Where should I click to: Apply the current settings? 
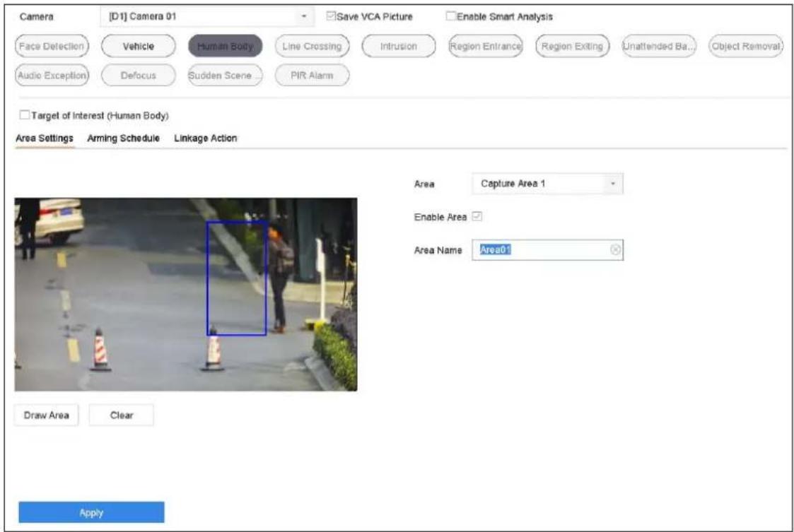[x=91, y=512]
